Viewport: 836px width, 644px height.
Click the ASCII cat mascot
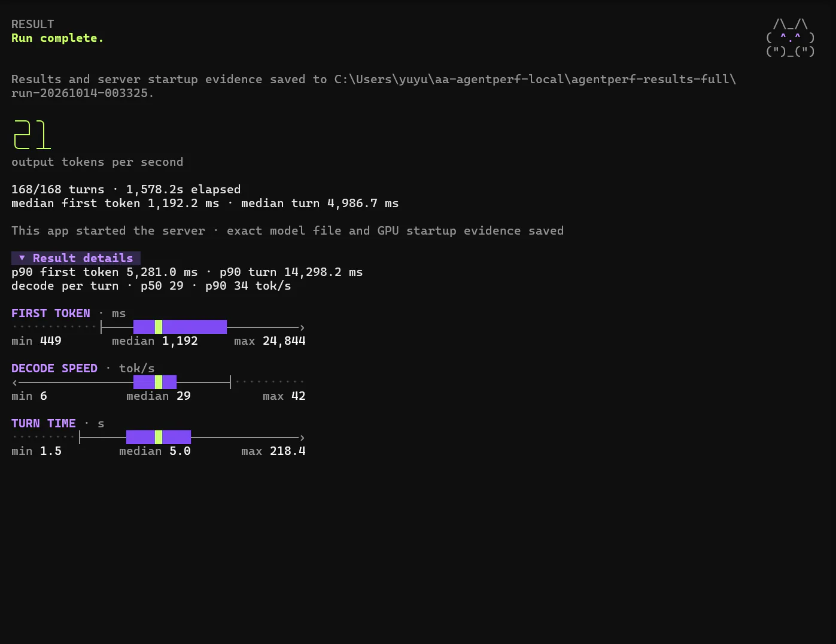791,38
